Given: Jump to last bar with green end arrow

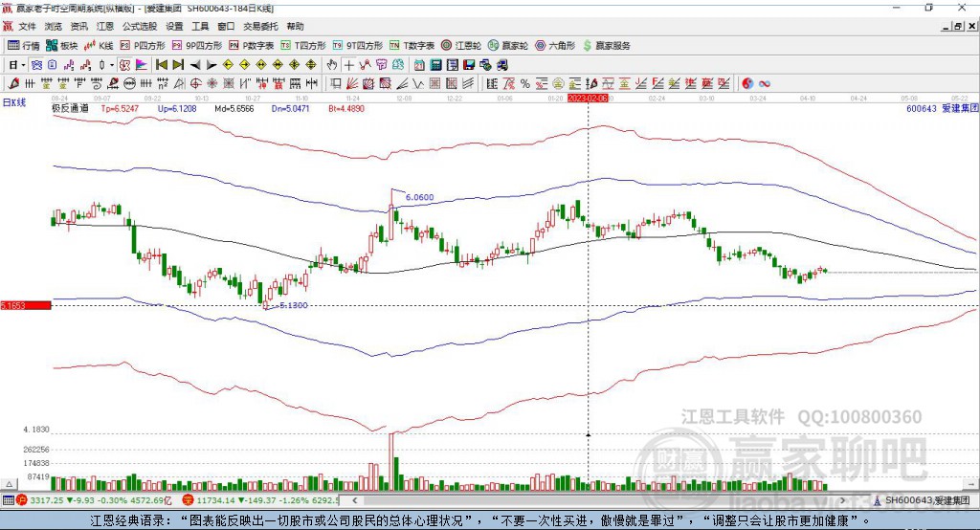Looking at the screenshot, I should coord(178,65).
